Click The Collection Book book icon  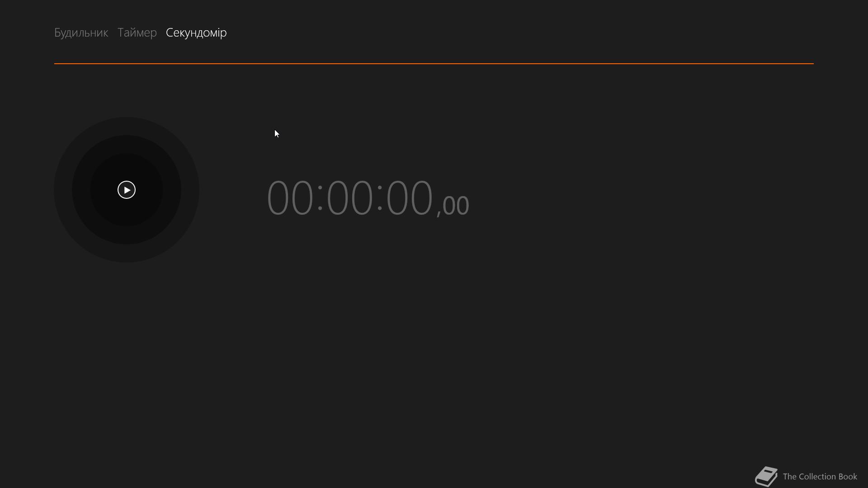point(766,477)
